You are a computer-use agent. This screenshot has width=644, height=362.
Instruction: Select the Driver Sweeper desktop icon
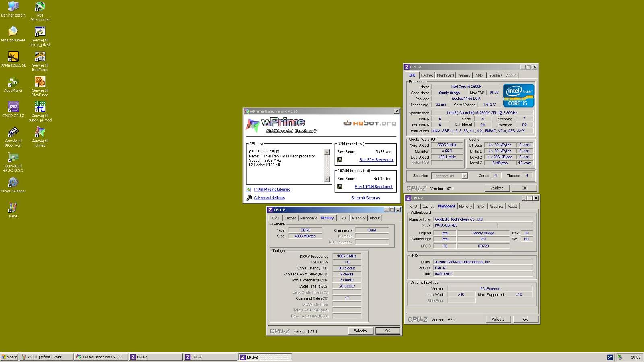[x=13, y=185]
